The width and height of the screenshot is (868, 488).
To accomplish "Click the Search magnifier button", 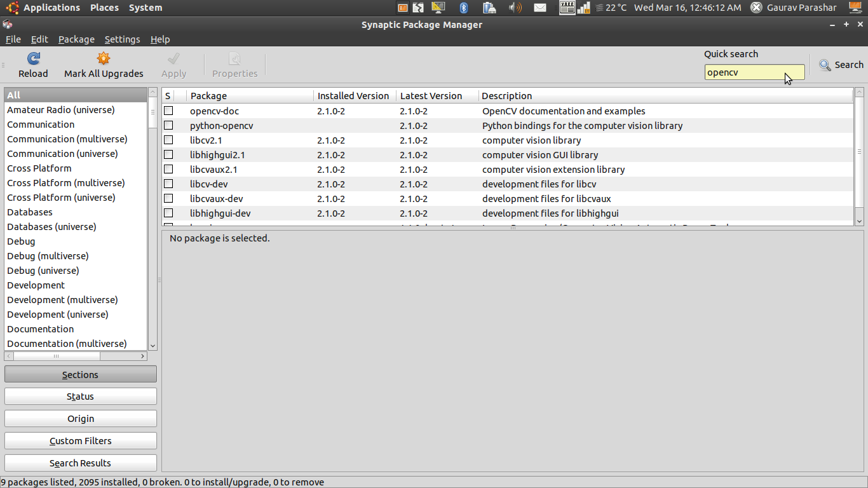I will 841,65.
